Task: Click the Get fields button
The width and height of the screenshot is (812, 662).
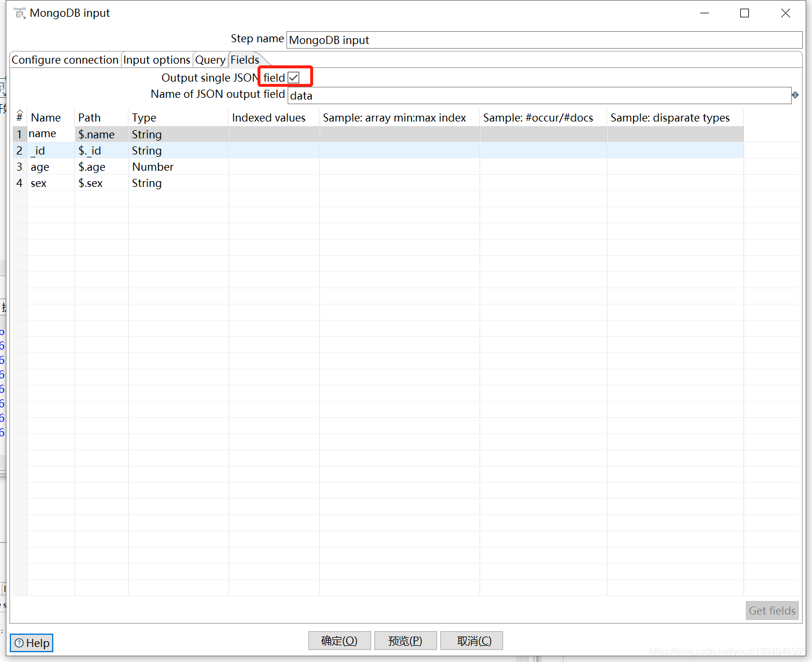Action: (772, 610)
